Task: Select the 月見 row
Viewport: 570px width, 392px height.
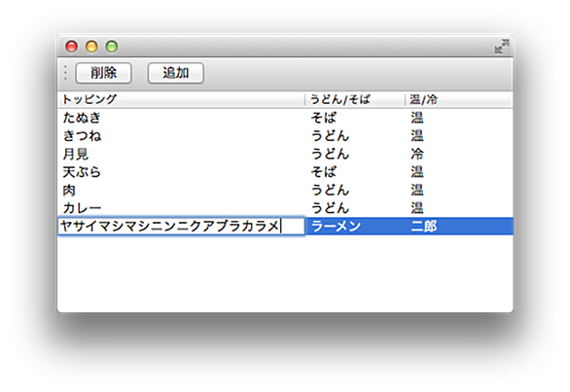Action: (x=285, y=154)
